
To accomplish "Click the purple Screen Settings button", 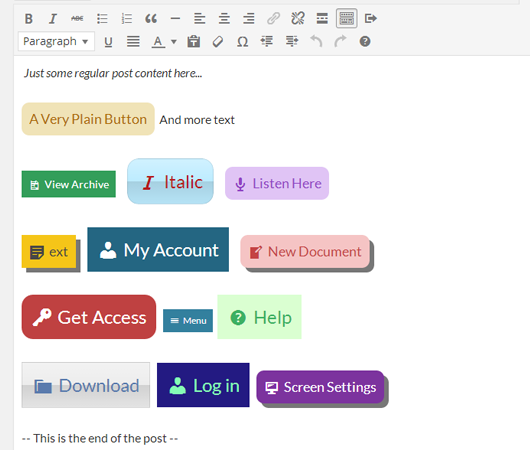I will (x=320, y=387).
